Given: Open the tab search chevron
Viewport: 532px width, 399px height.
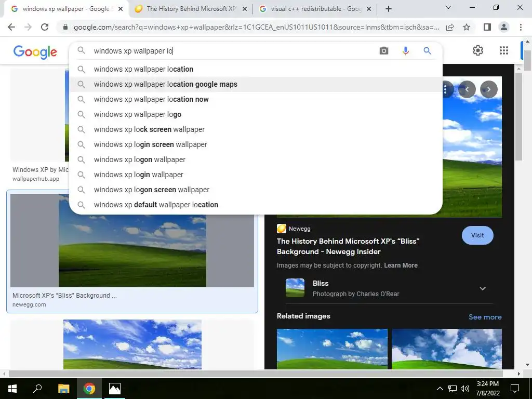Looking at the screenshot, I should (x=448, y=7).
